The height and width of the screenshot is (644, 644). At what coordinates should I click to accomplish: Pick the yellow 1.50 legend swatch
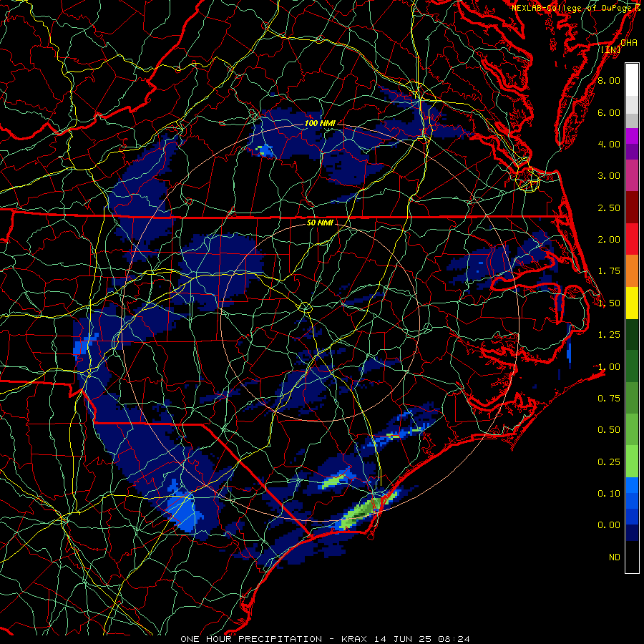632,303
